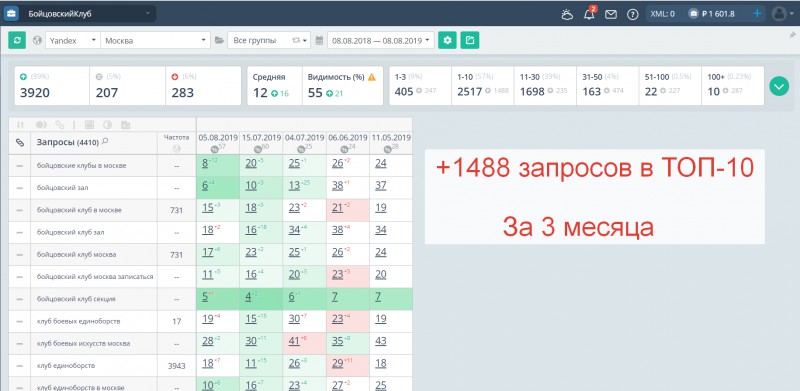Image resolution: width=800 pixels, height=391 pixels.
Task: Click the grid icon in table toolbar
Action: coord(89,125)
